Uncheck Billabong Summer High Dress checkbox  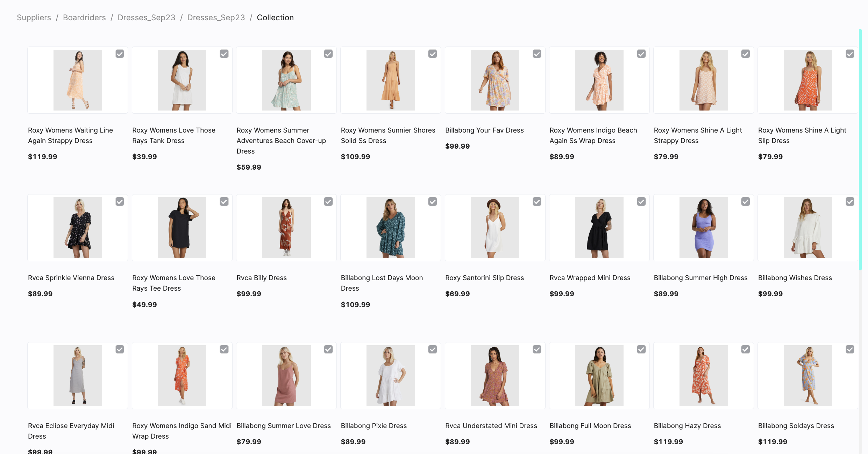(745, 201)
